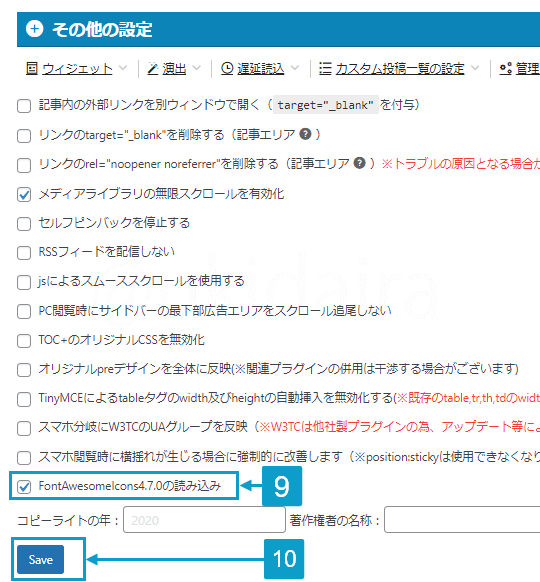Expand the カスタム投稿一覧の設定 chevron
This screenshot has width=540, height=582.
(x=475, y=68)
